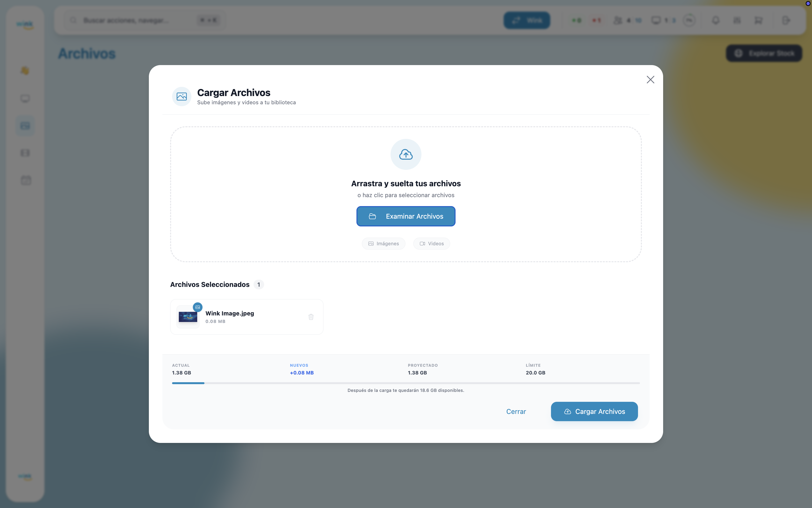This screenshot has height=508, width=812.
Task: Click the users count icon in top bar
Action: click(617, 21)
